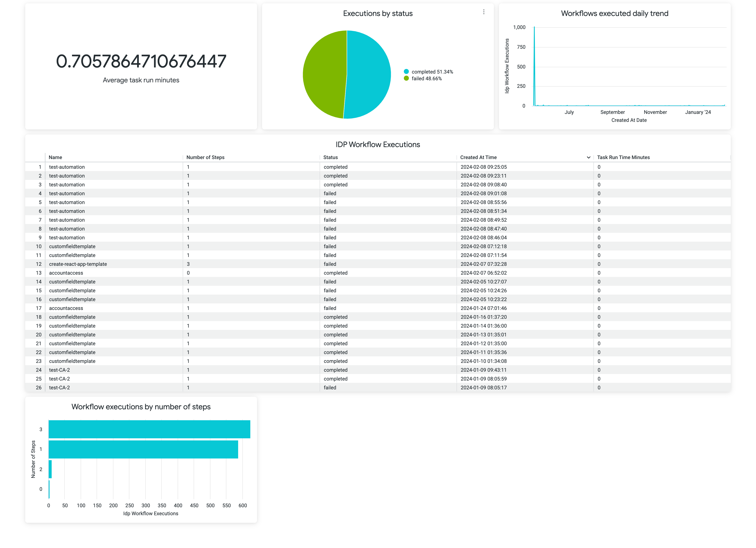Click the 3 steps bar
Image resolution: width=756 pixels, height=548 pixels.
149,429
